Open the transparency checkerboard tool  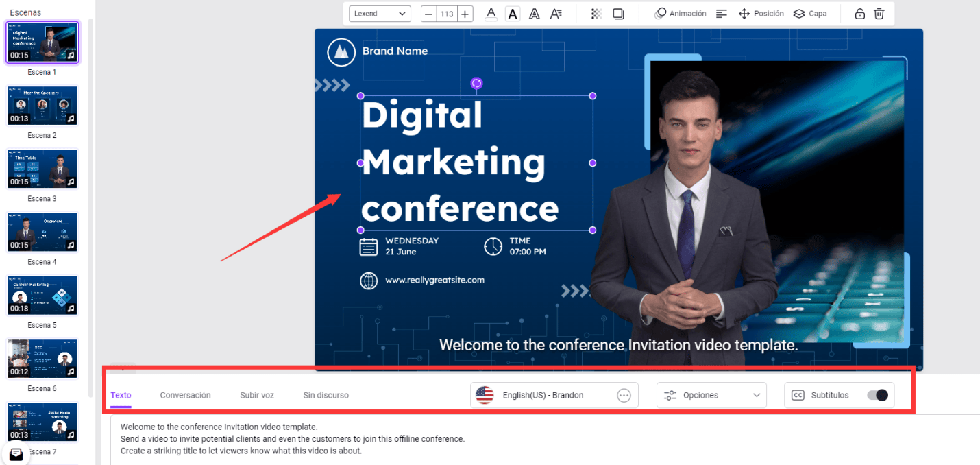pyautogui.click(x=596, y=14)
